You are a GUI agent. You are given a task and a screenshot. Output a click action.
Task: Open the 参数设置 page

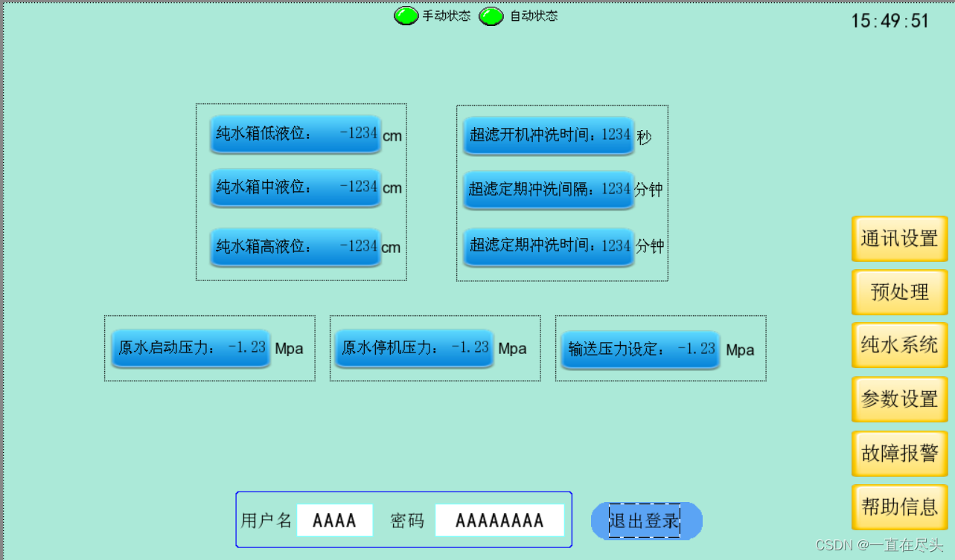[899, 399]
